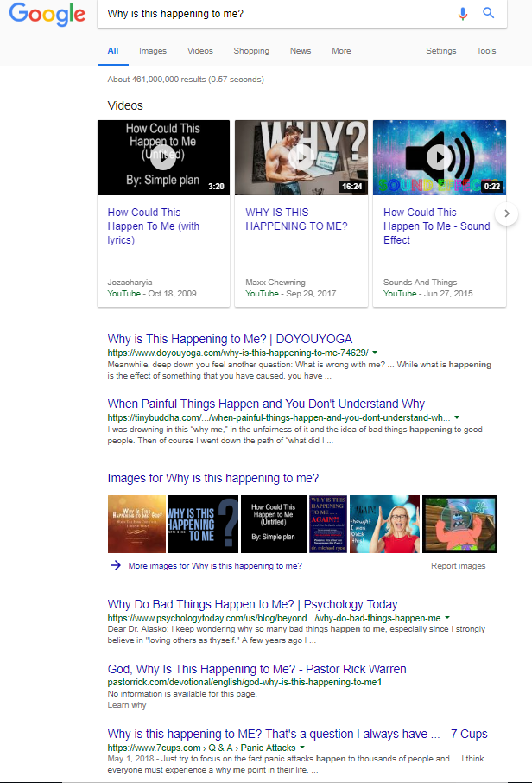Open the 7 Cups result title
This screenshot has height=783, width=532.
click(x=297, y=734)
